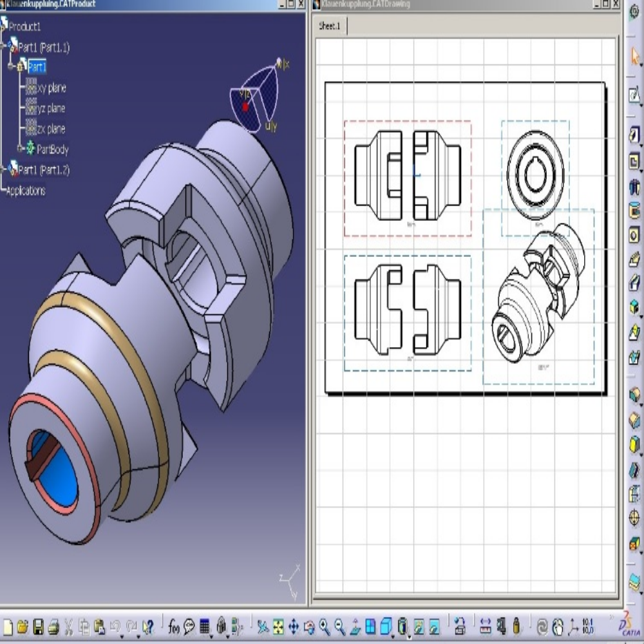Open the shading view mode dropdown arrow
644x644 pixels.
[410, 638]
